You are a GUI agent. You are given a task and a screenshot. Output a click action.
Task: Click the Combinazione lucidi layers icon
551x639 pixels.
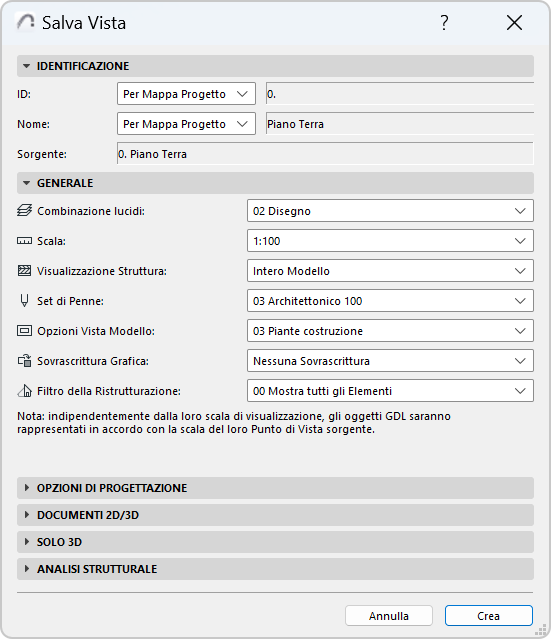pos(24,211)
